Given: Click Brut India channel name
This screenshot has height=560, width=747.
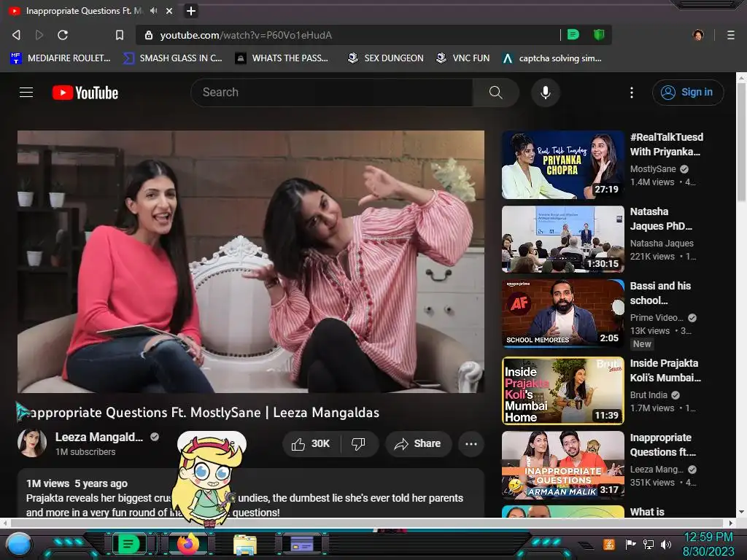Looking at the screenshot, I should (x=649, y=395).
